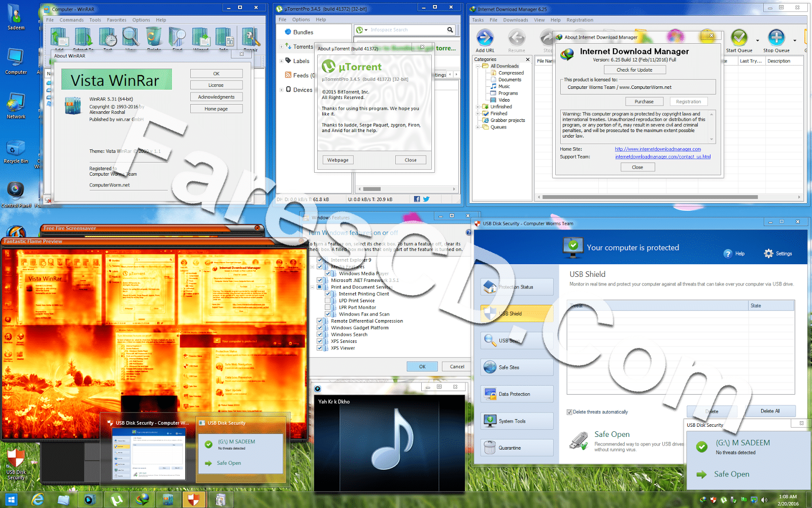Toggle Microsoft .NET Framework 3.5.1 checkbox
The height and width of the screenshot is (508, 812).
tap(320, 280)
